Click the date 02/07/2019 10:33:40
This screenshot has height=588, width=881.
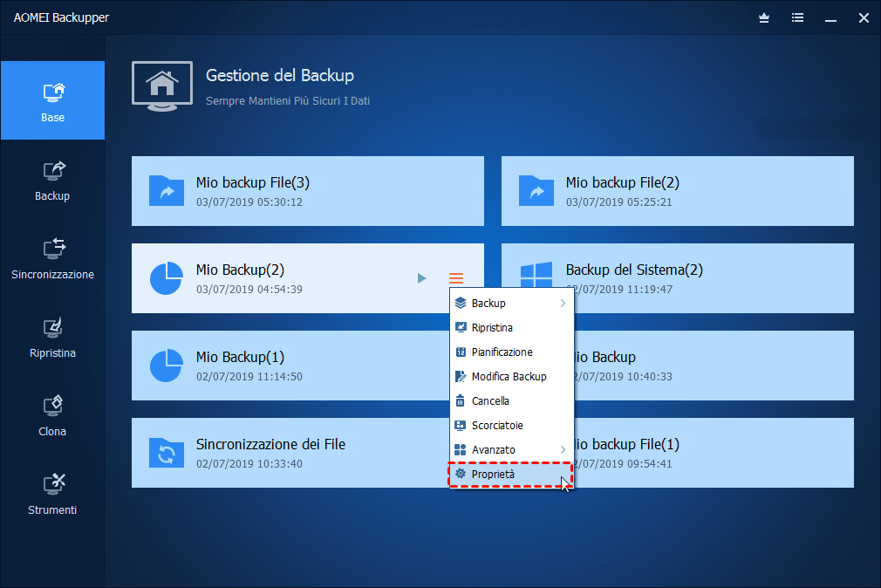pos(249,464)
